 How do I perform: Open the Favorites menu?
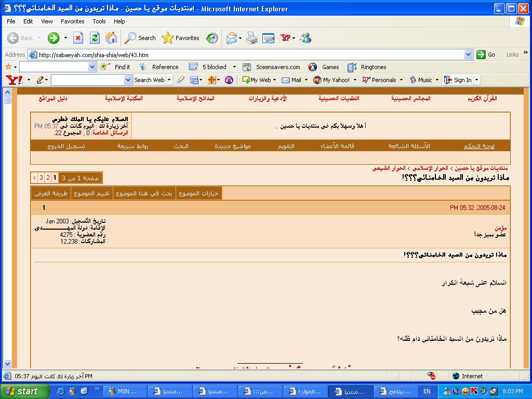73,21
